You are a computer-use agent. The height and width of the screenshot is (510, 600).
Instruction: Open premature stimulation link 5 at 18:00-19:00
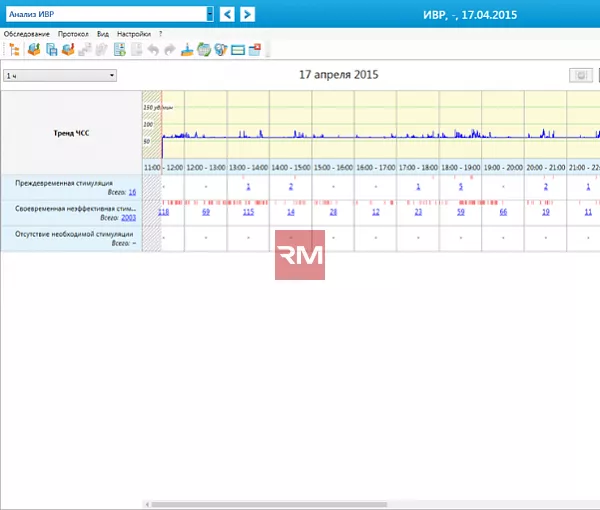click(461, 187)
